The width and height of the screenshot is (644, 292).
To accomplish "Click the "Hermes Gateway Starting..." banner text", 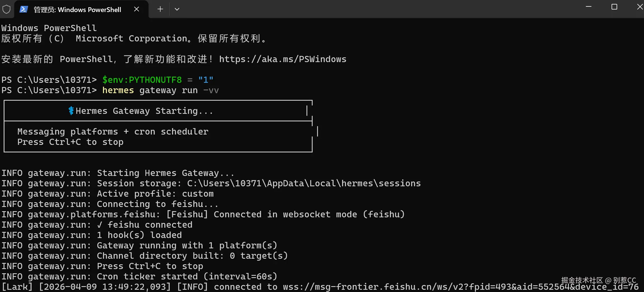I will point(144,111).
